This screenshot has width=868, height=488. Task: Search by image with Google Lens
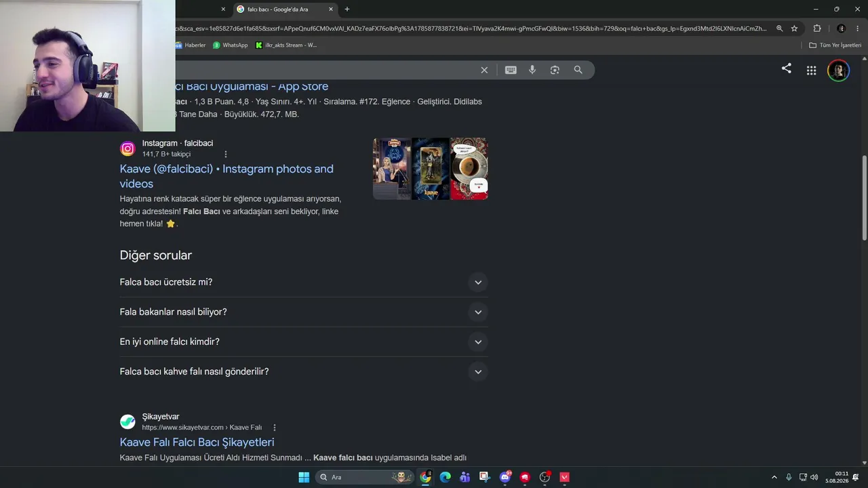(x=555, y=70)
